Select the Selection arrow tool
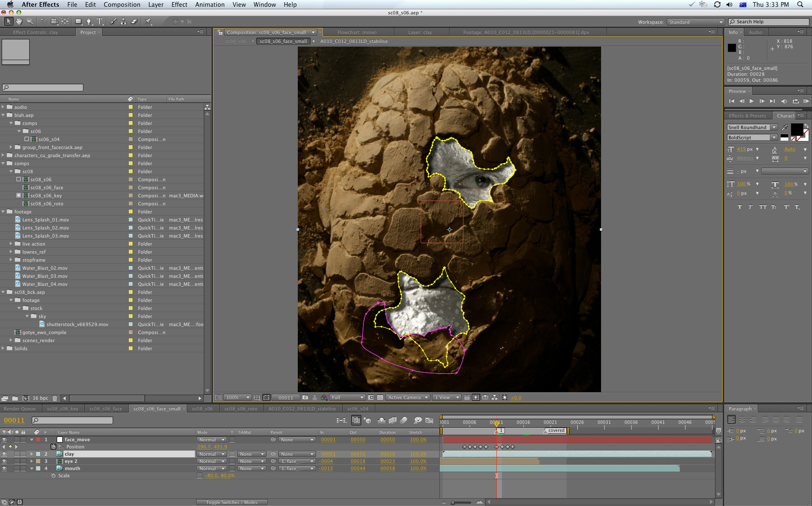 pos(8,21)
